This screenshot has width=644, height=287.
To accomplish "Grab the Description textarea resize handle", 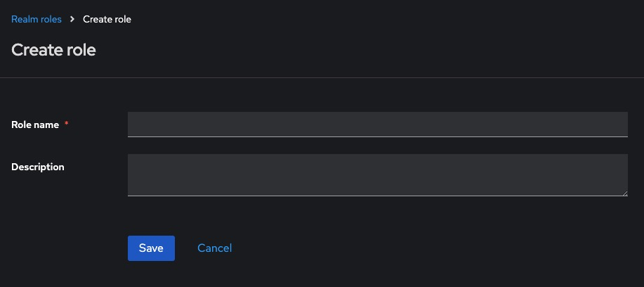I will click(624, 193).
